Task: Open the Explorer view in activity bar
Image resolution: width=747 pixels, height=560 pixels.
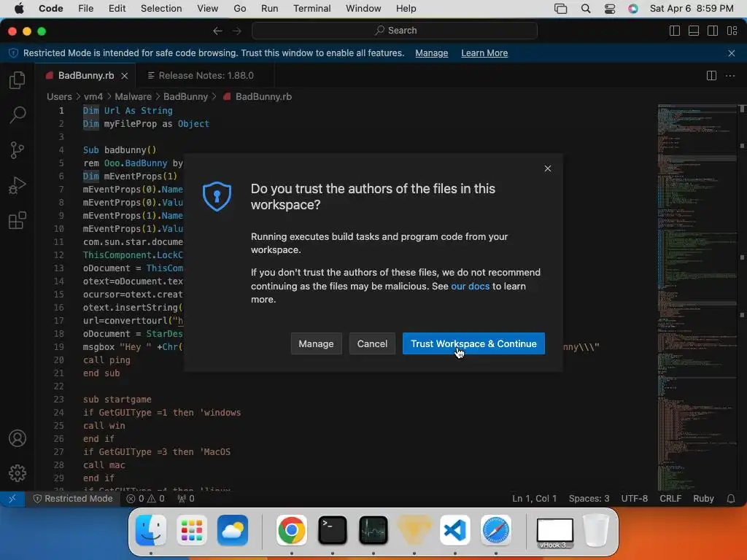Action: click(18, 79)
